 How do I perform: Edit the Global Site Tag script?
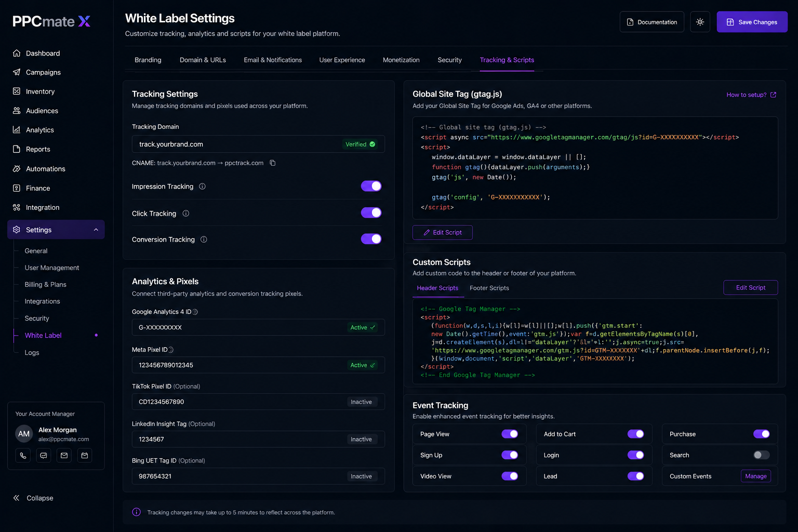443,233
